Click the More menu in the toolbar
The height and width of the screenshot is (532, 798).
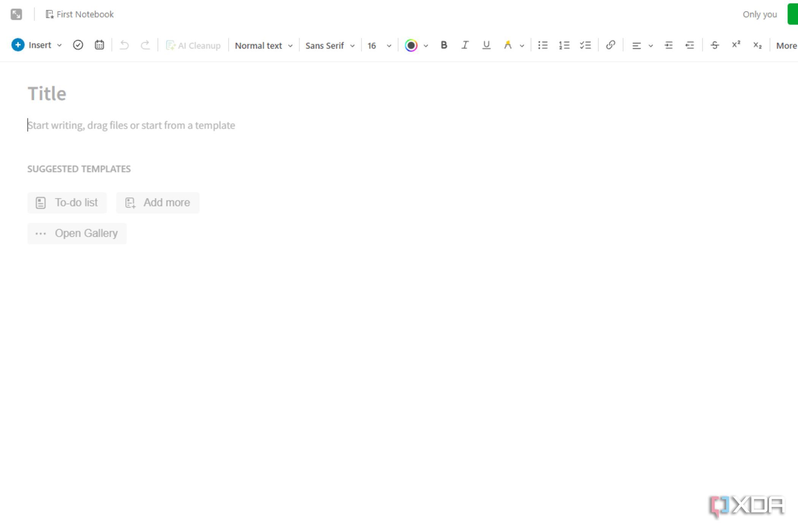787,45
